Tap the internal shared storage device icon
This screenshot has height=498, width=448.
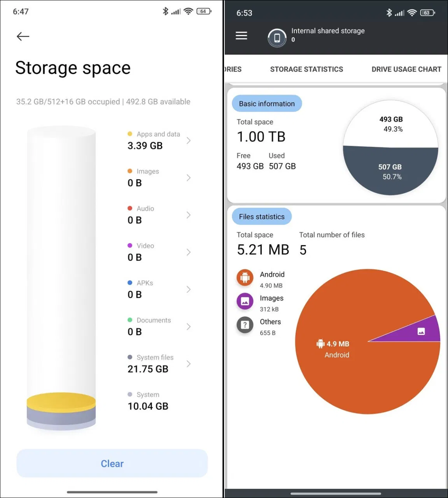pyautogui.click(x=277, y=38)
